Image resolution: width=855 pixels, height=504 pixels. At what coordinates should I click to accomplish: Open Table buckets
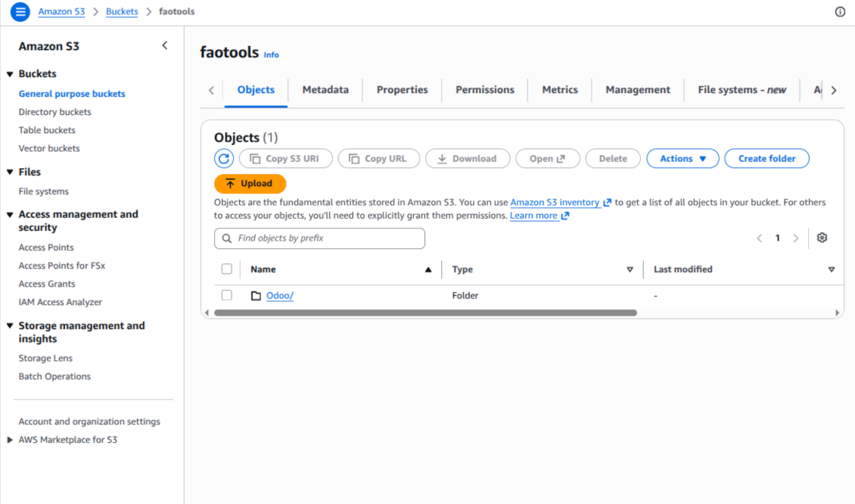click(47, 130)
